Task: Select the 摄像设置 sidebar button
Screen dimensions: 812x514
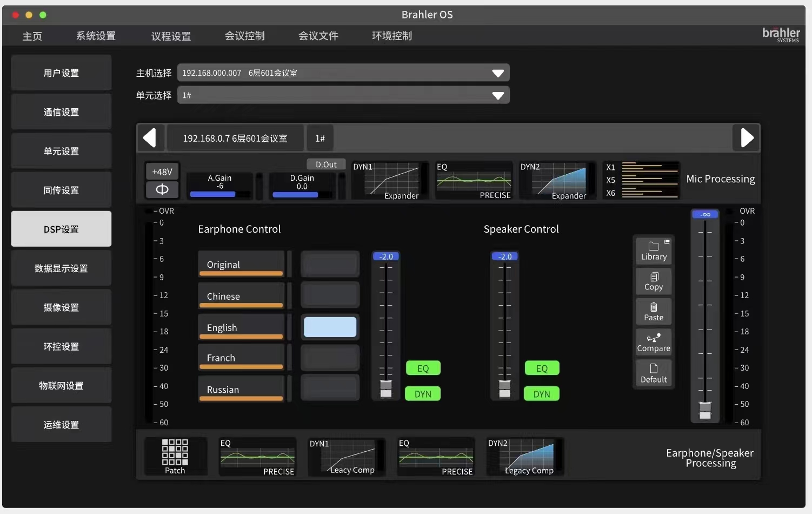Action: point(61,307)
